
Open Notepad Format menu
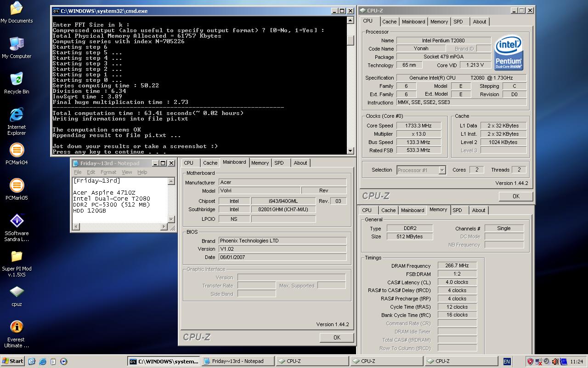point(108,172)
